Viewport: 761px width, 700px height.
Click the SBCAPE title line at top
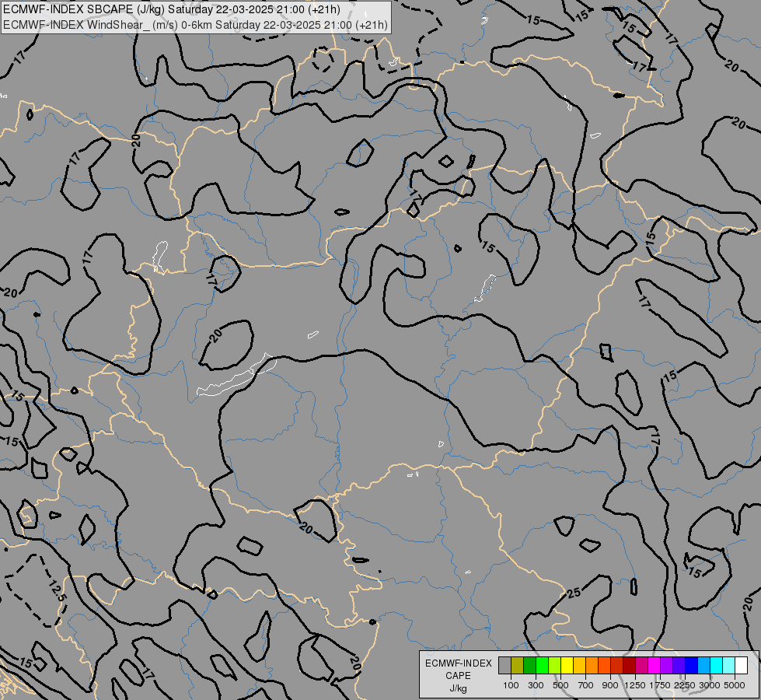pyautogui.click(x=172, y=9)
